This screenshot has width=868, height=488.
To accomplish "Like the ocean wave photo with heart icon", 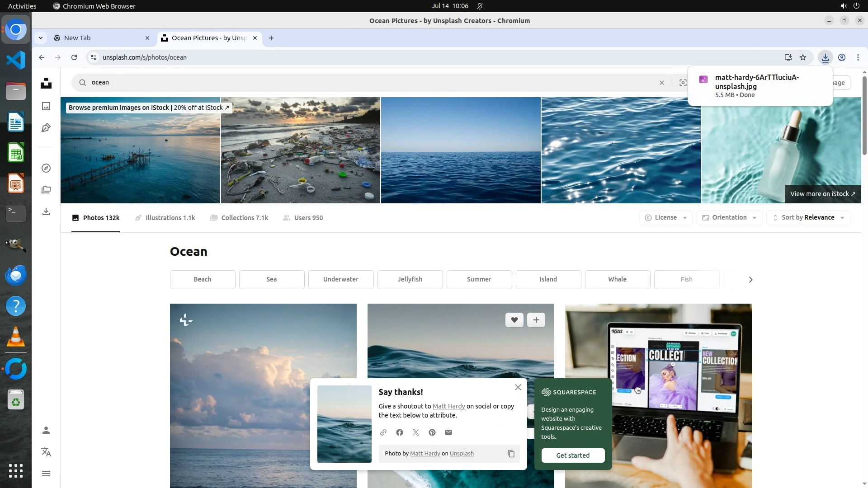I will [514, 320].
